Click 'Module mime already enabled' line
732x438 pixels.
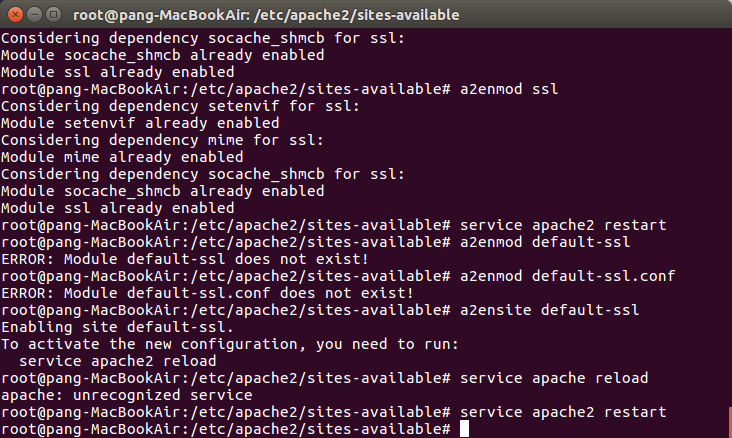(x=122, y=157)
